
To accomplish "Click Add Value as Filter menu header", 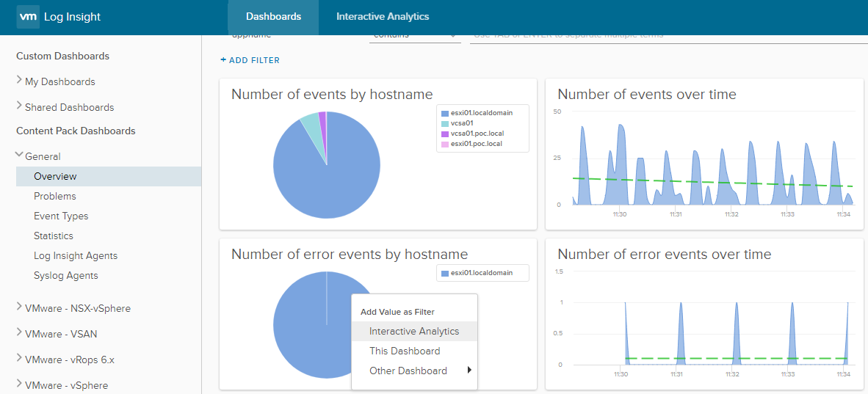I will (x=397, y=312).
